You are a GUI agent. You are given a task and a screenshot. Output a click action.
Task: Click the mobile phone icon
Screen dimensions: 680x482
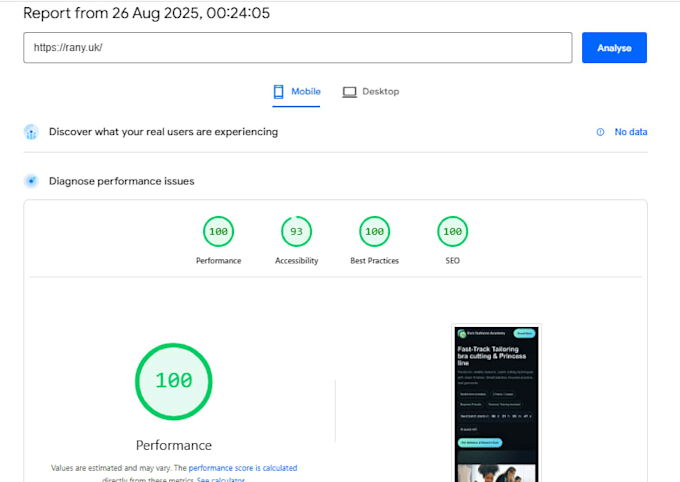click(278, 92)
